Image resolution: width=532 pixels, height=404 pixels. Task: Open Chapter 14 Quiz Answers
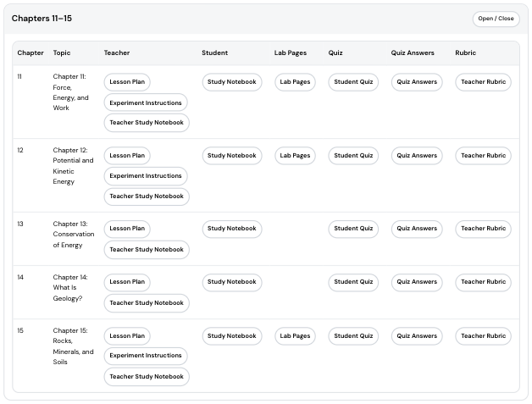[417, 282]
